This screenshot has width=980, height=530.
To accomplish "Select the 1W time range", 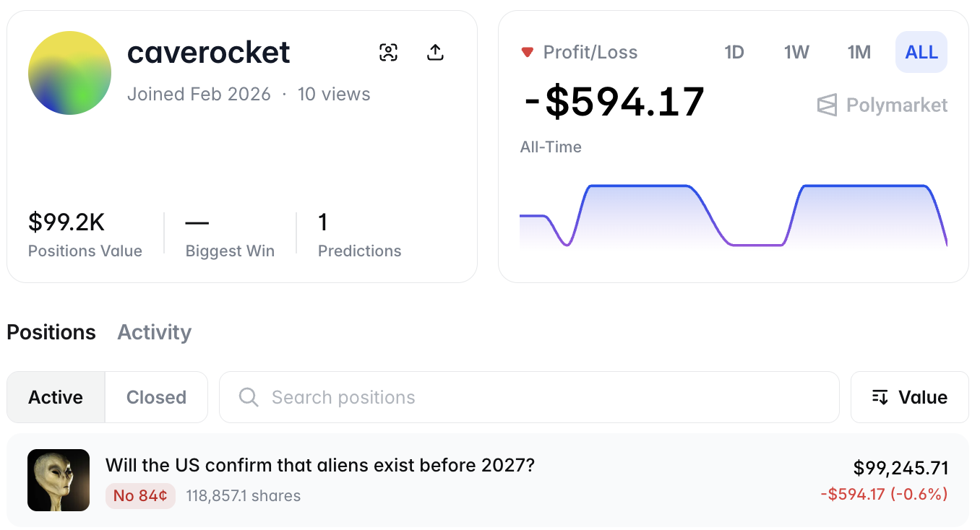I will point(796,52).
